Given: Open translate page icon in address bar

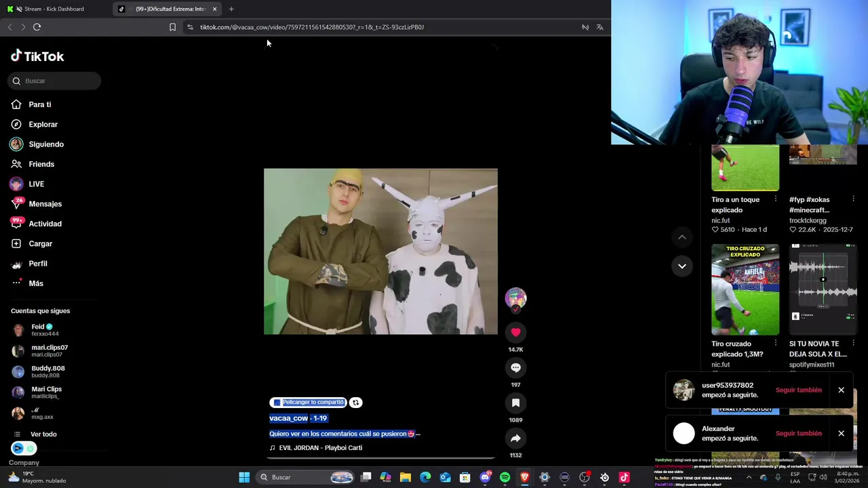Looking at the screenshot, I should [x=599, y=27].
